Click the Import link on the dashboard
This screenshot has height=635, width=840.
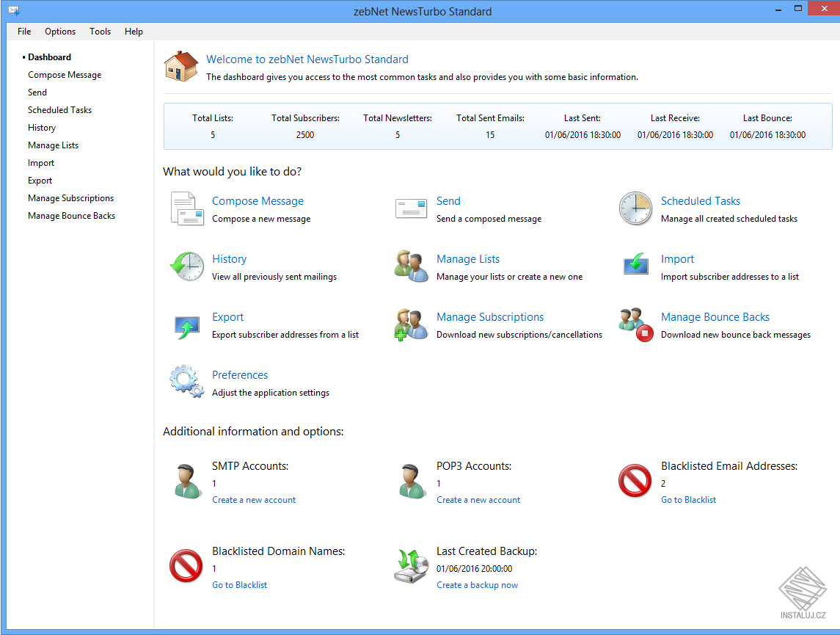coord(677,259)
